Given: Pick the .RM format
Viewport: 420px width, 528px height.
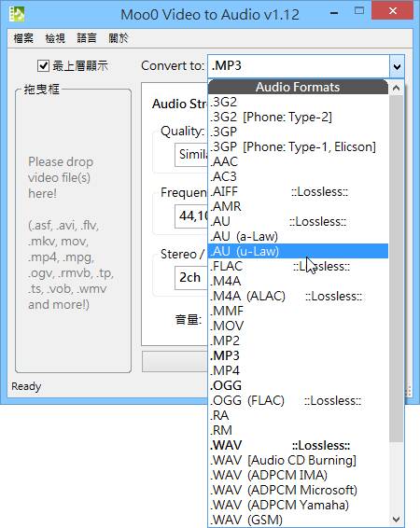Looking at the screenshot, I should [298, 430].
